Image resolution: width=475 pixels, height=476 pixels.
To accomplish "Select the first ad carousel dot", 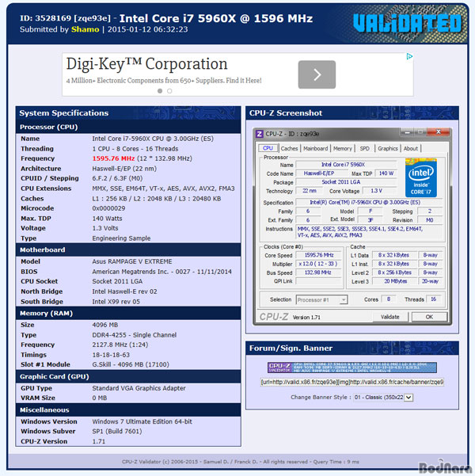I will click(160, 91).
